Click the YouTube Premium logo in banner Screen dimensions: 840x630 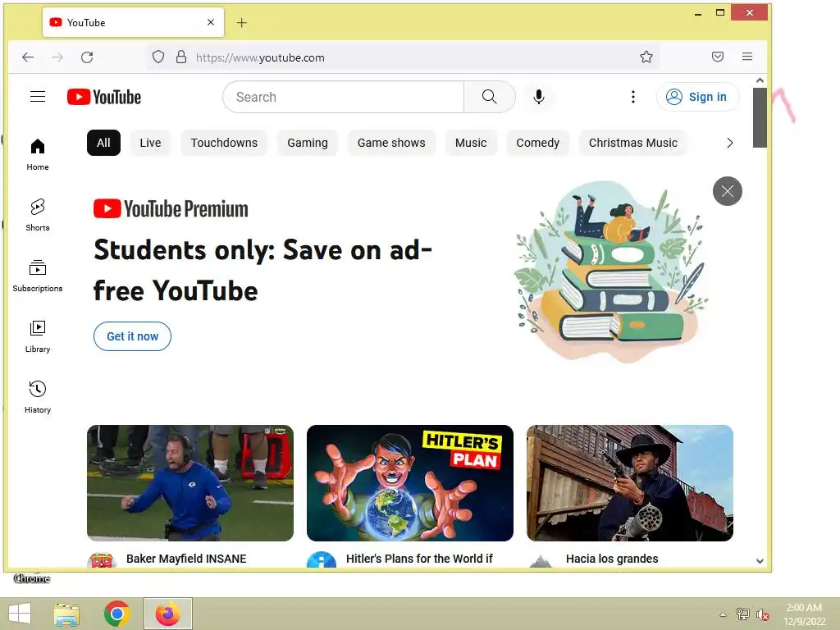(171, 209)
